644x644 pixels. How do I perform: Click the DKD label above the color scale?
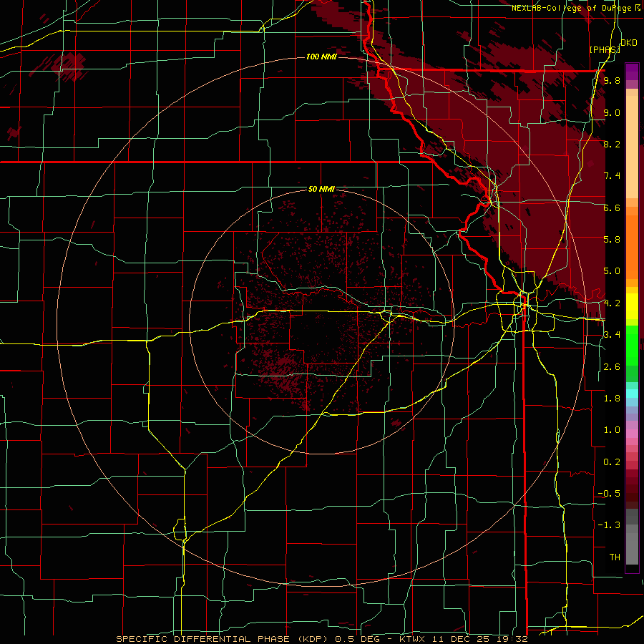click(x=629, y=43)
